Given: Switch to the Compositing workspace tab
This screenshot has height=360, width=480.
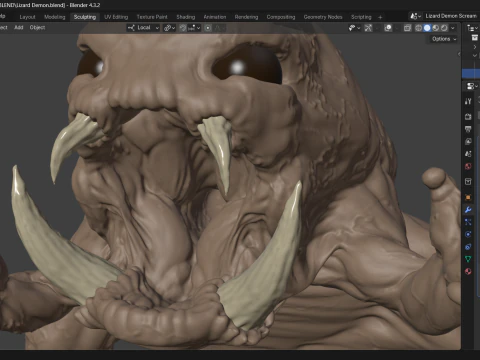Looking at the screenshot, I should coord(281,17).
